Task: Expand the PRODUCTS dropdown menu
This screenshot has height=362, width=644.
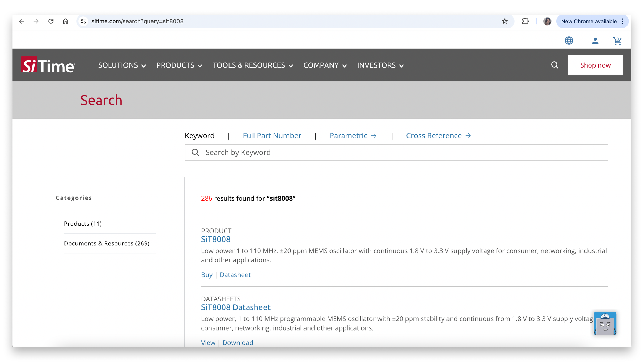Action: (179, 65)
